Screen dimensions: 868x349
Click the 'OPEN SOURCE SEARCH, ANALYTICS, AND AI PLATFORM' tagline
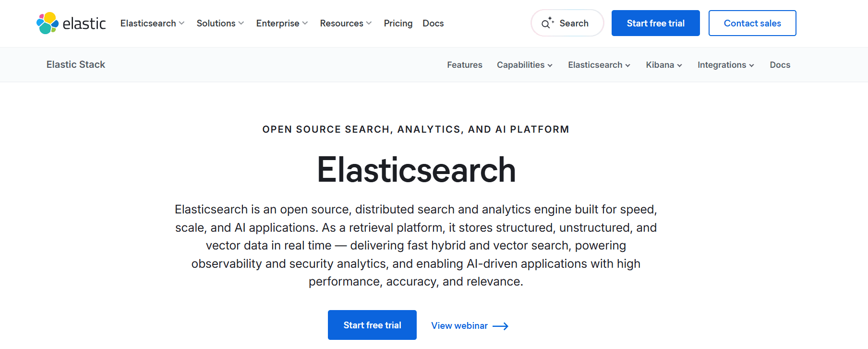coord(416,129)
